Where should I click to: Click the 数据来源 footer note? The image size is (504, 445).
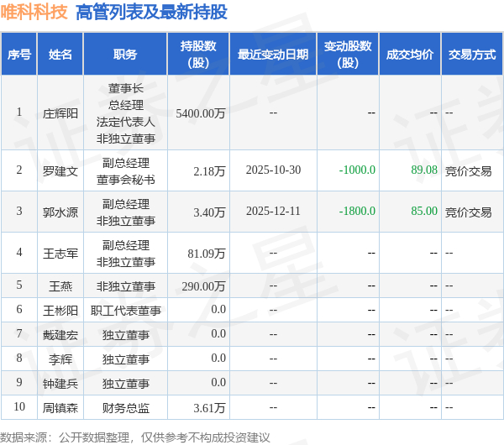[x=135, y=437]
